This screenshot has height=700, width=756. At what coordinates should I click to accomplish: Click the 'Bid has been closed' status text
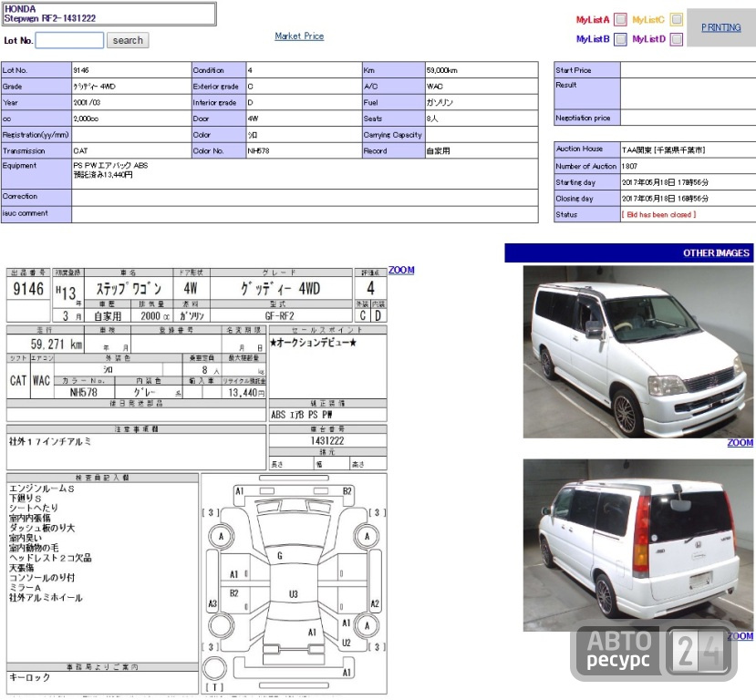658,214
